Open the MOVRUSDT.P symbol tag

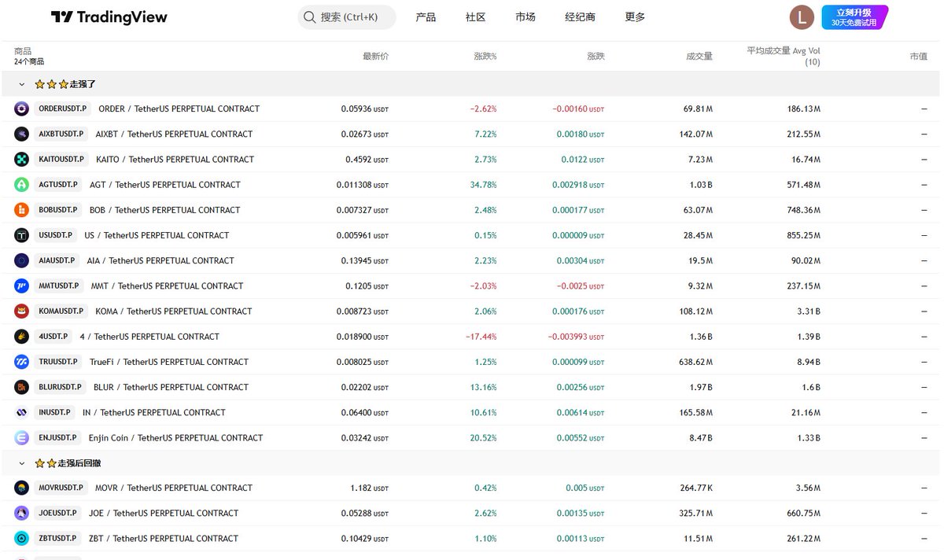[x=61, y=488]
